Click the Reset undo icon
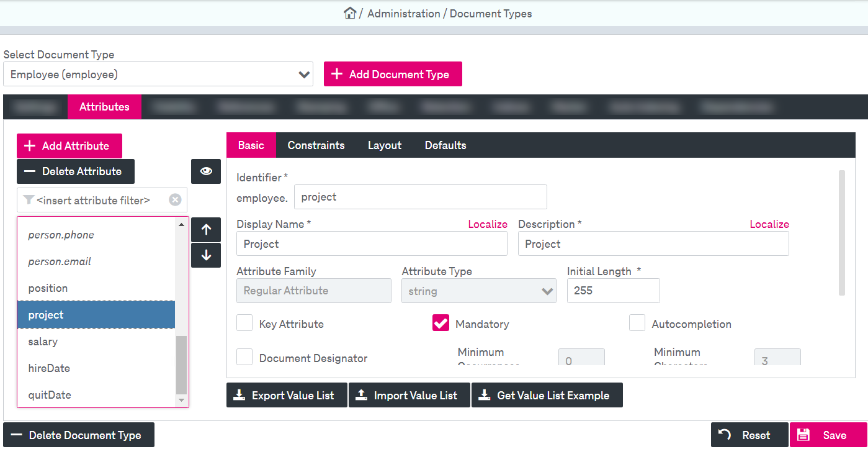The width and height of the screenshot is (868, 449). (723, 435)
